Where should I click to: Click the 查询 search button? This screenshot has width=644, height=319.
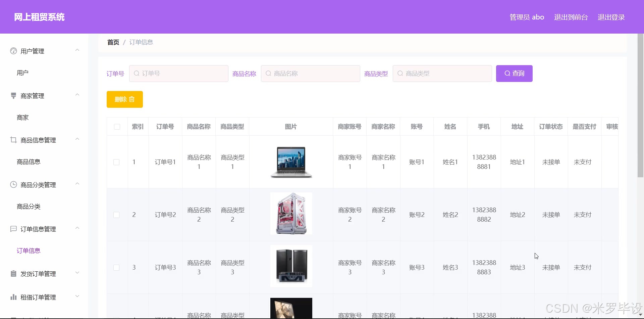pyautogui.click(x=514, y=74)
